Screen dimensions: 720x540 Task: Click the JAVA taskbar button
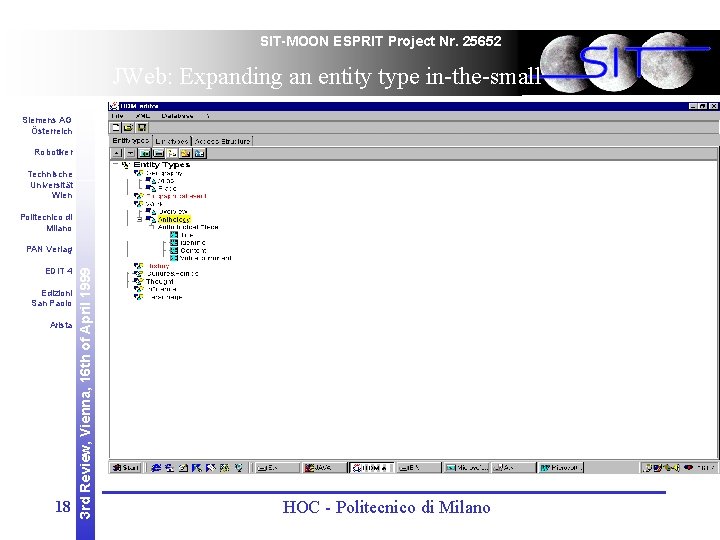tap(323, 467)
